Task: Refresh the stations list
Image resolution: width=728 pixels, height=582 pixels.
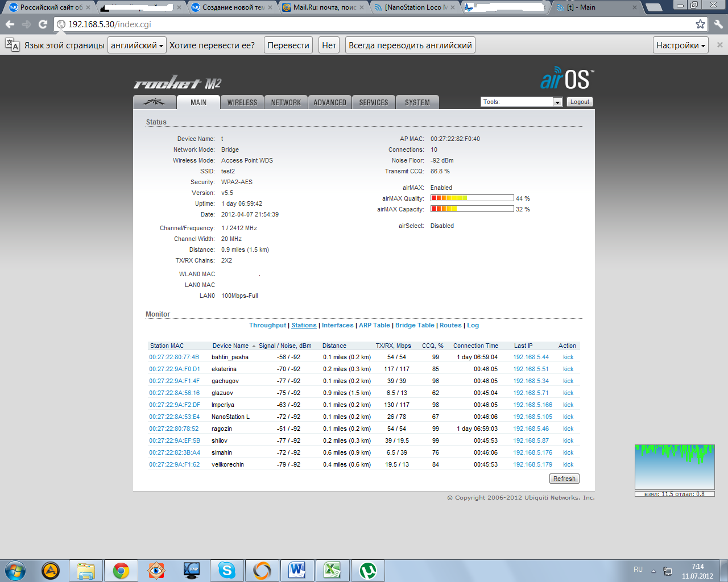Action: tap(564, 479)
